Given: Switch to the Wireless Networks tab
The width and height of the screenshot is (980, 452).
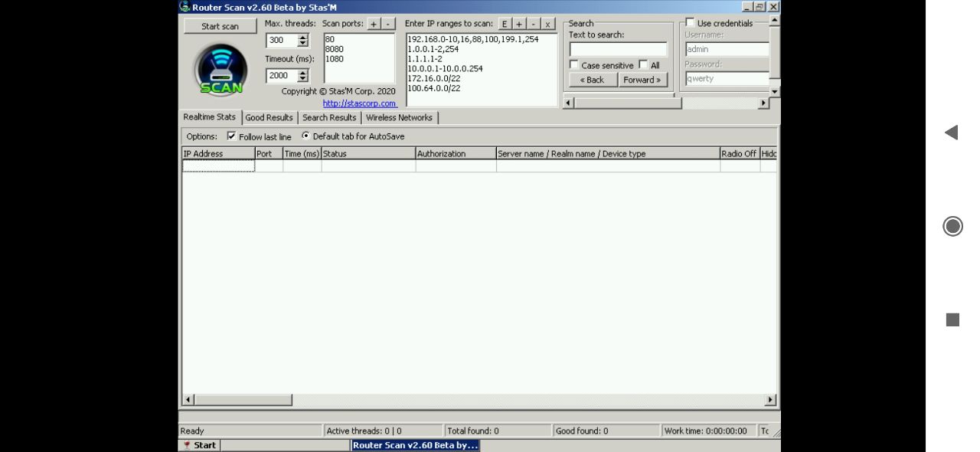Looking at the screenshot, I should click(x=399, y=118).
